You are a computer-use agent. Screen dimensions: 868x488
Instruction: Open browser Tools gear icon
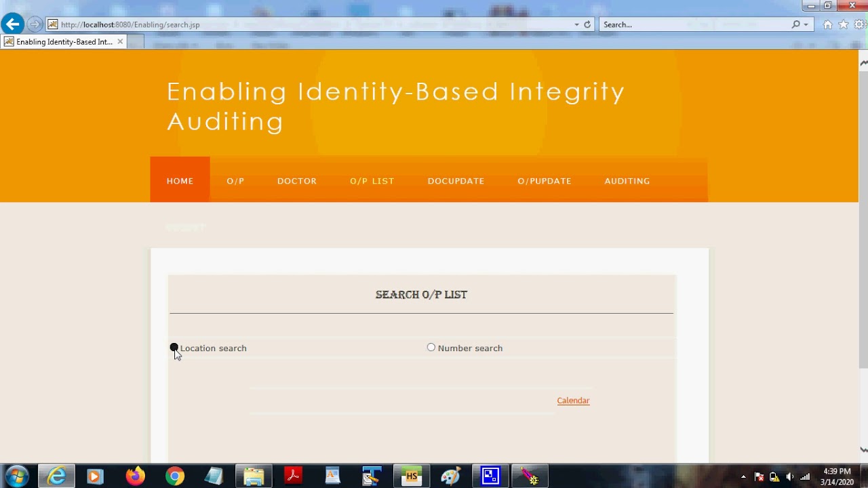(860, 24)
